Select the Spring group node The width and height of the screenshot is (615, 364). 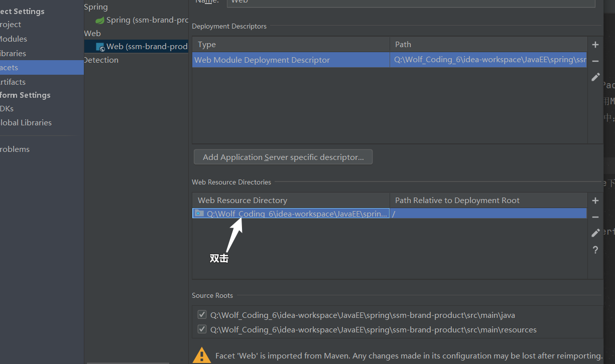coord(96,7)
